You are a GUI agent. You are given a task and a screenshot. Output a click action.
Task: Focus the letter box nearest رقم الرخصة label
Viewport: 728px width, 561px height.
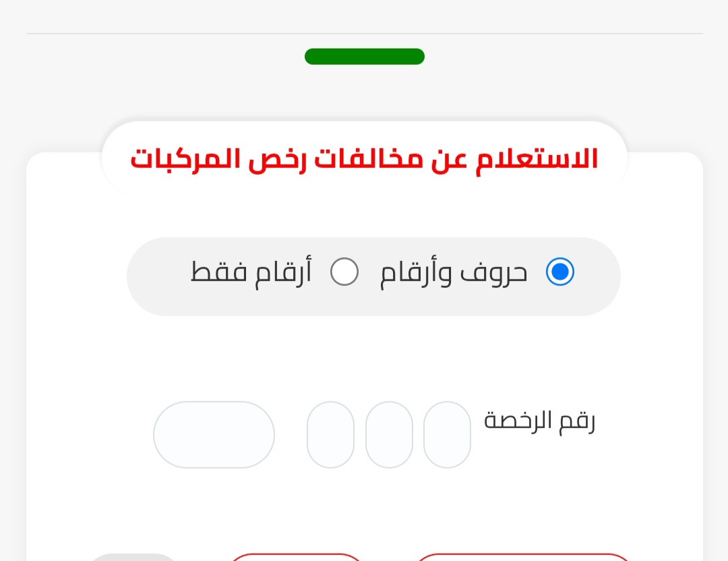pyautogui.click(x=447, y=435)
